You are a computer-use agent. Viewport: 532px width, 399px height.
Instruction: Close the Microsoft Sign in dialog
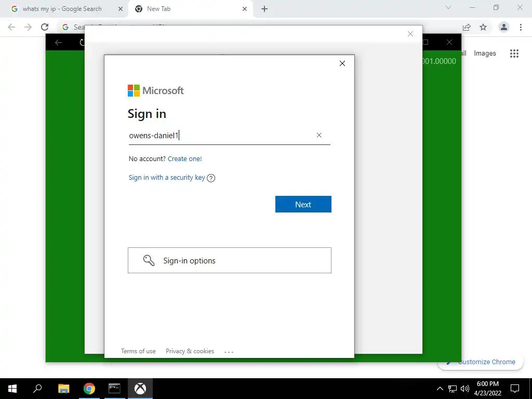(342, 63)
